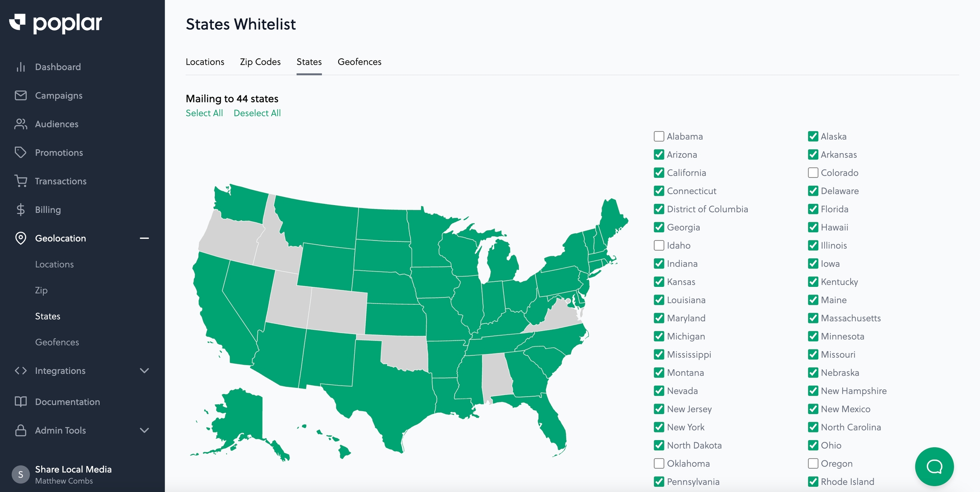This screenshot has width=980, height=492.
Task: Select the Promotions tag icon
Action: (20, 153)
